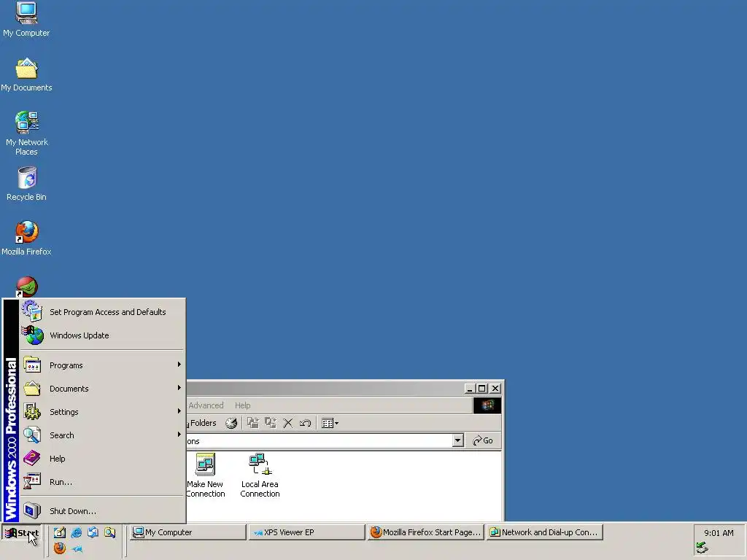Open the Documents submenu
Image resolution: width=747 pixels, height=560 pixels.
[x=101, y=389]
